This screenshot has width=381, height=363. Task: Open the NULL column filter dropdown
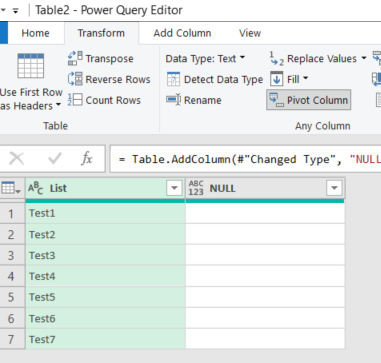click(334, 188)
